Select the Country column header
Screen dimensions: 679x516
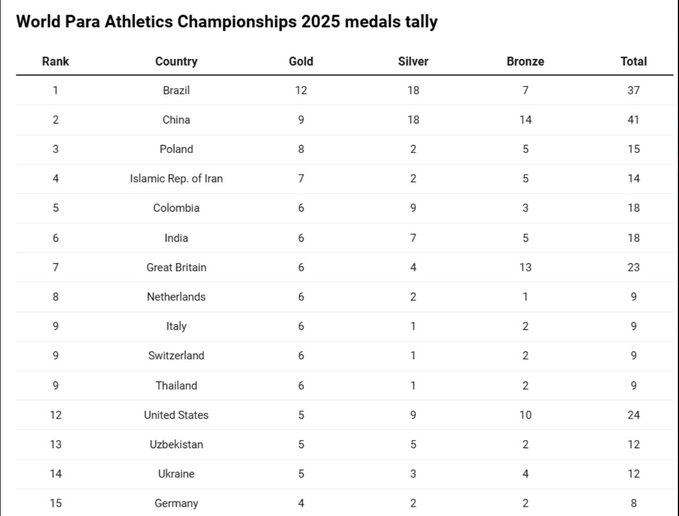(x=176, y=61)
